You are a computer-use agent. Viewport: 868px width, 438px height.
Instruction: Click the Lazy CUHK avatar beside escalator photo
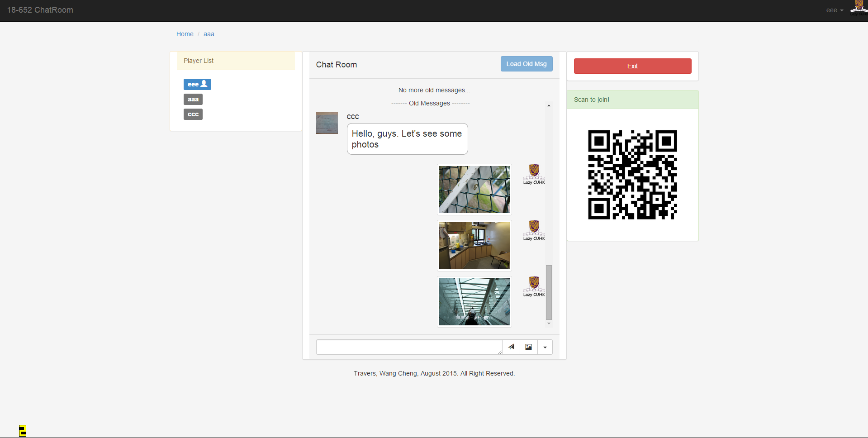[534, 286]
